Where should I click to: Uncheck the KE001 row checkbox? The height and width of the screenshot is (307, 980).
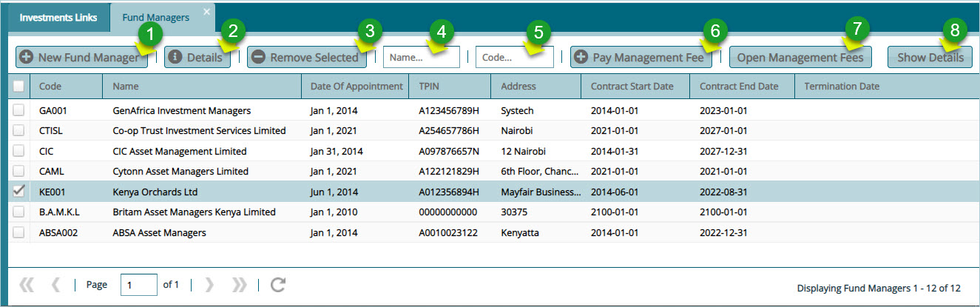tap(19, 192)
